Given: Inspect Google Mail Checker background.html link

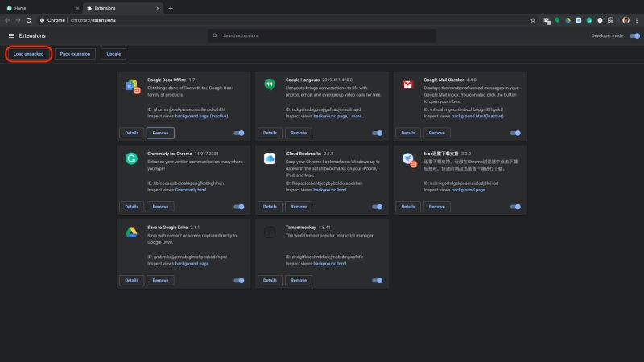Looking at the screenshot, I should [477, 116].
